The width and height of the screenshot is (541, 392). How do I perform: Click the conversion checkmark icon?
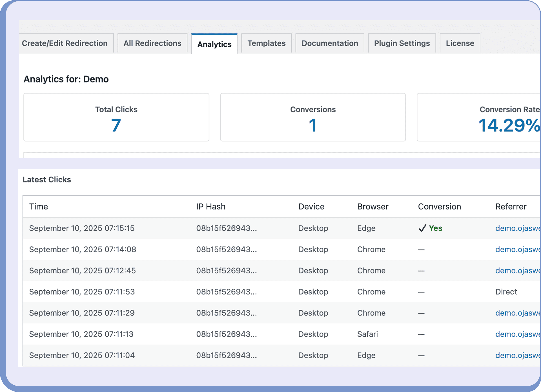coord(422,228)
